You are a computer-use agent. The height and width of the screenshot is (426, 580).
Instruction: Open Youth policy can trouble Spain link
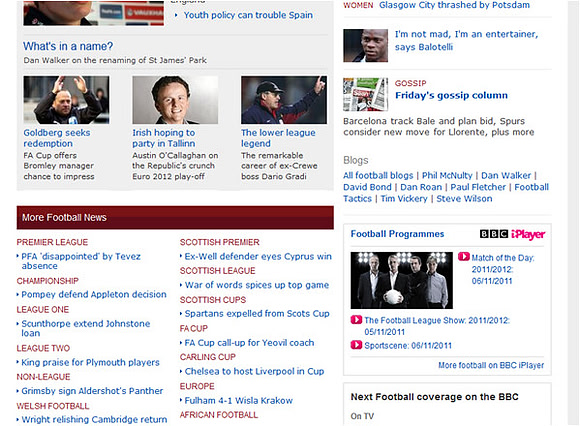pos(248,15)
